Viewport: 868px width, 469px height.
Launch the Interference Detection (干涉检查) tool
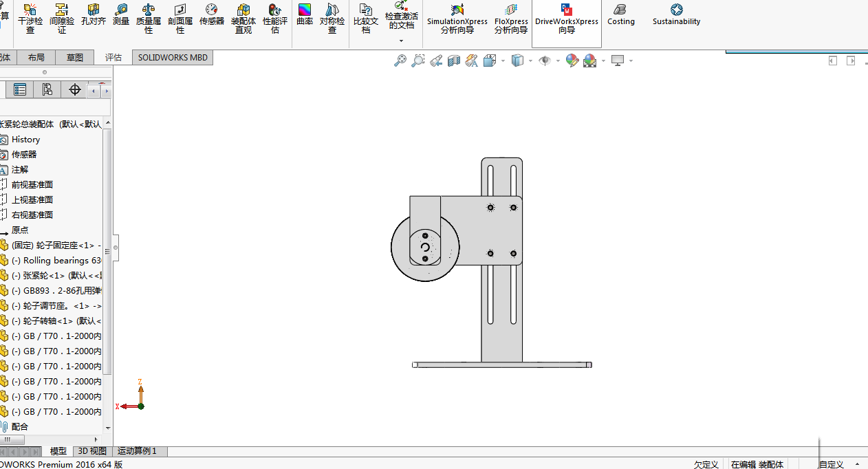click(30, 19)
